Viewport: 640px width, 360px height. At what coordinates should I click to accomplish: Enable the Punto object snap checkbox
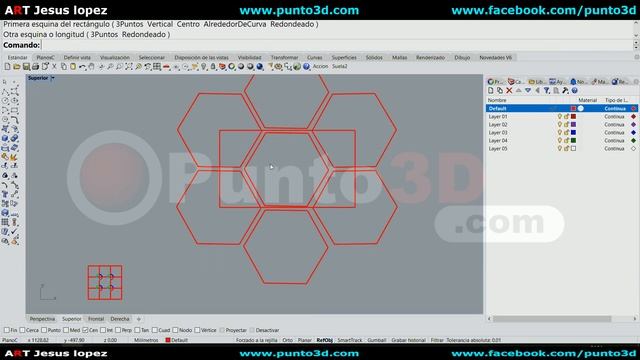point(44,330)
